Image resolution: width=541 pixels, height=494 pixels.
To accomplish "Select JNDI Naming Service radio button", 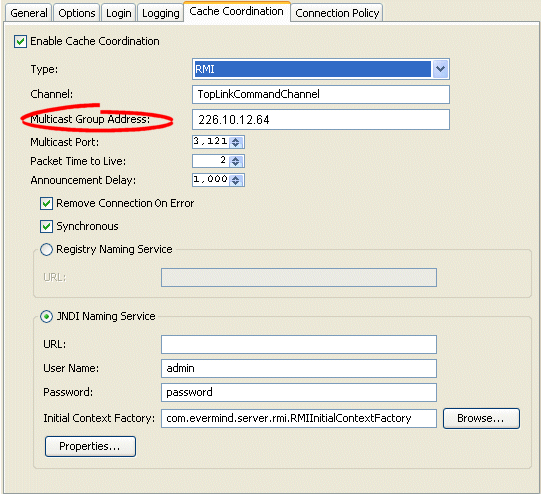I will [46, 316].
